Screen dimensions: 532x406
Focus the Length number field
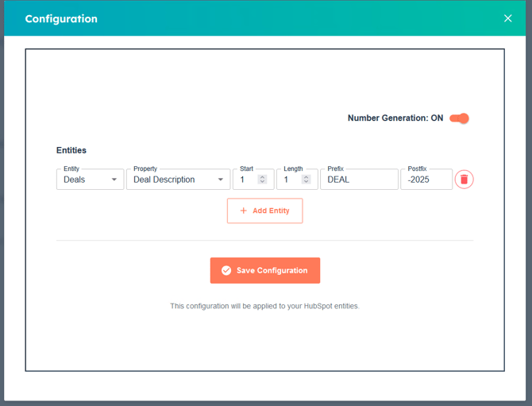point(290,180)
